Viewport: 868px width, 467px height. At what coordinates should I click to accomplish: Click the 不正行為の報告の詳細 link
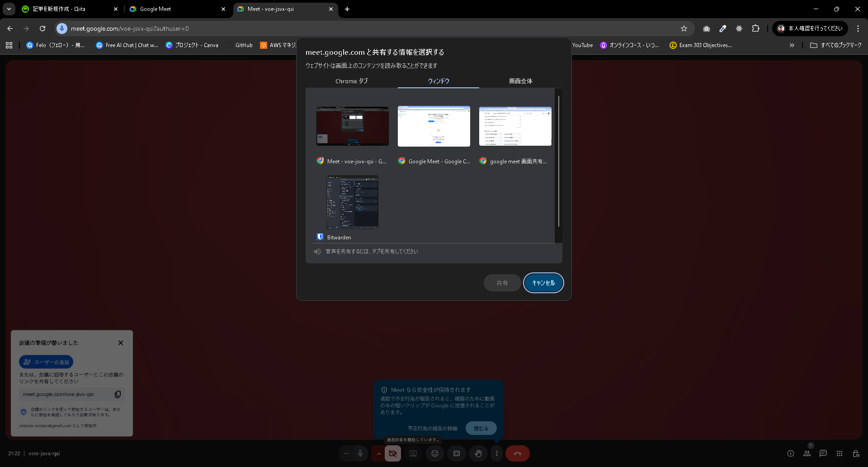pyautogui.click(x=433, y=428)
